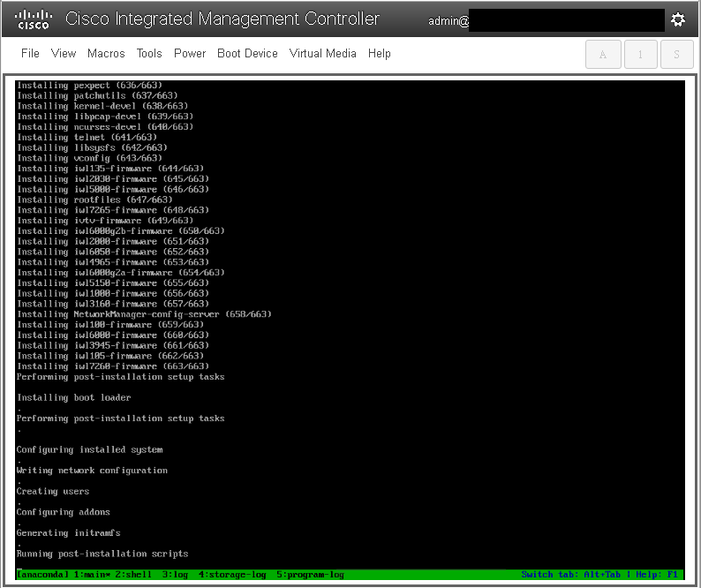This screenshot has height=588, width=701.
Task: Click the Cisco Integrated Management Controller title
Action: [222, 19]
